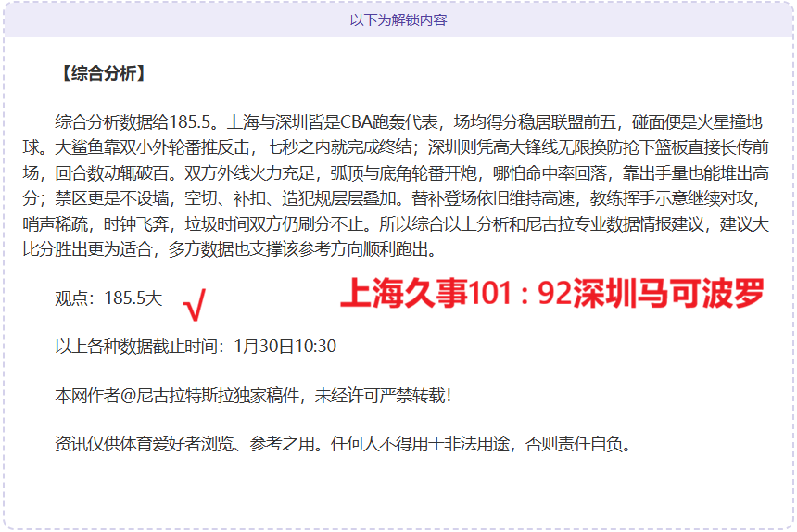Click the red checkmark beside the 观点 line
The image size is (797, 532).
click(x=195, y=302)
